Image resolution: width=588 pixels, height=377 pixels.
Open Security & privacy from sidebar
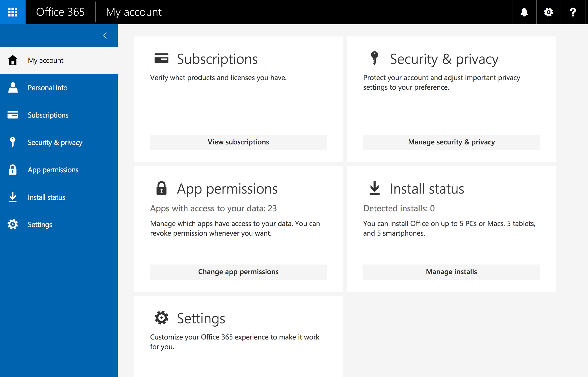click(59, 142)
